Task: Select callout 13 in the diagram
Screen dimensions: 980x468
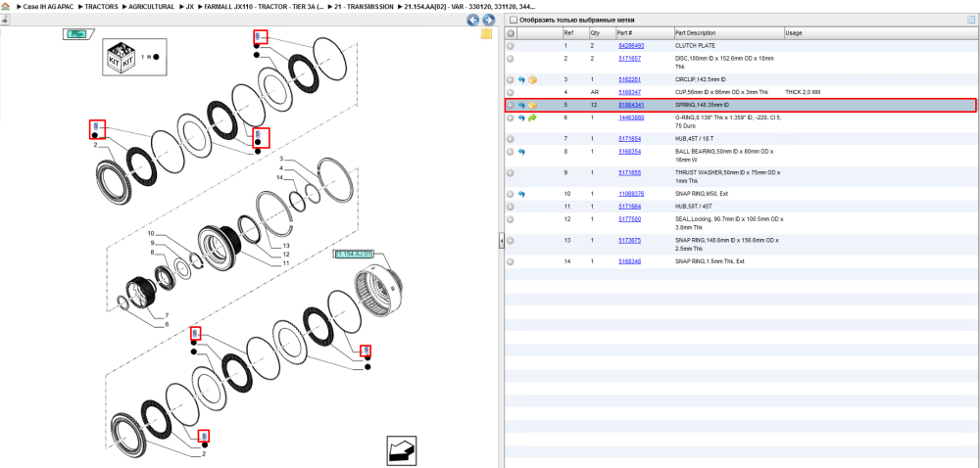Action: [286, 245]
